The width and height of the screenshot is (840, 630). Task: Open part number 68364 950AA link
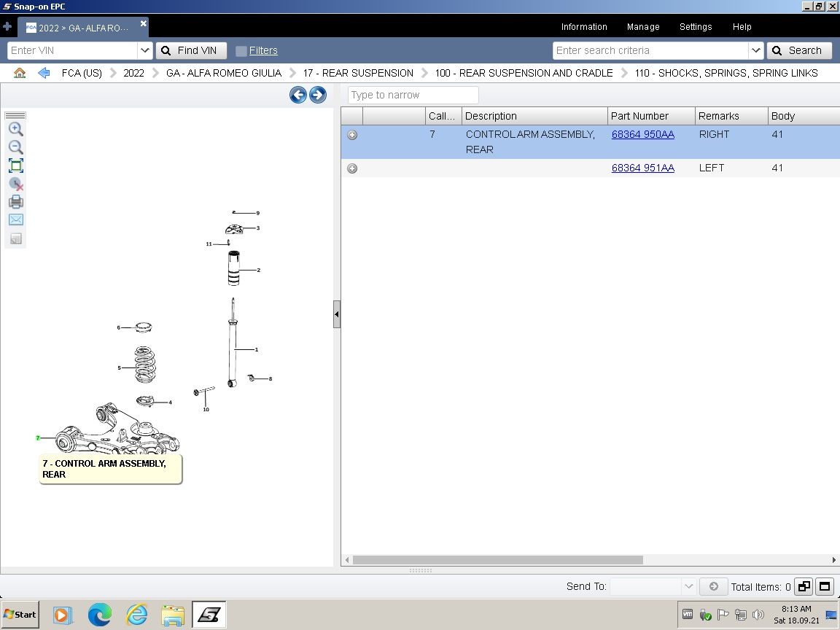pos(643,134)
